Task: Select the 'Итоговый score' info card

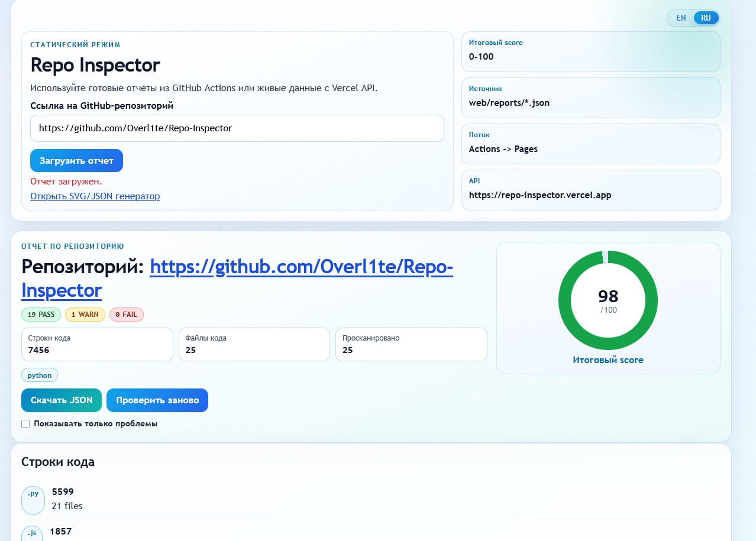Action: 590,51
